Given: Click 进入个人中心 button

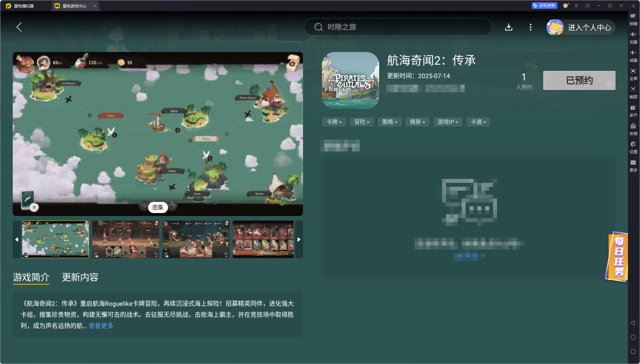Looking at the screenshot, I should 589,27.
